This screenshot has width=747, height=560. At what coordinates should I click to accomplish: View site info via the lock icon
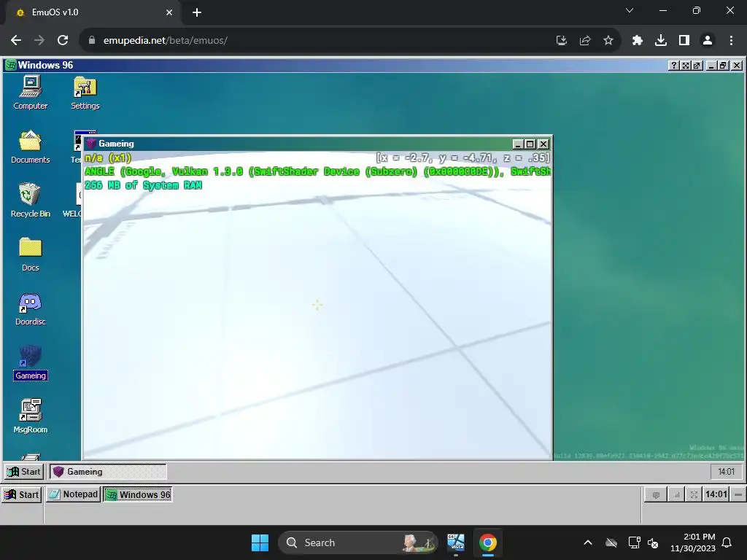click(x=91, y=41)
